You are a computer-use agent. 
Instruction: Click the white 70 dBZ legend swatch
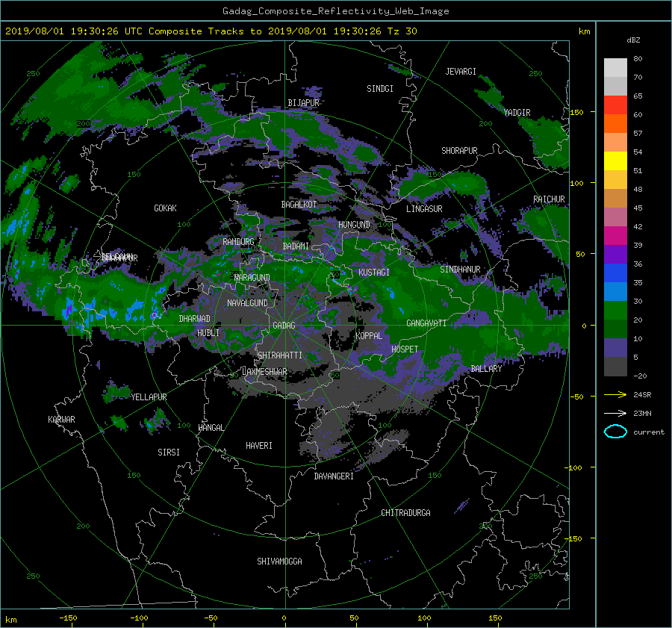(615, 68)
